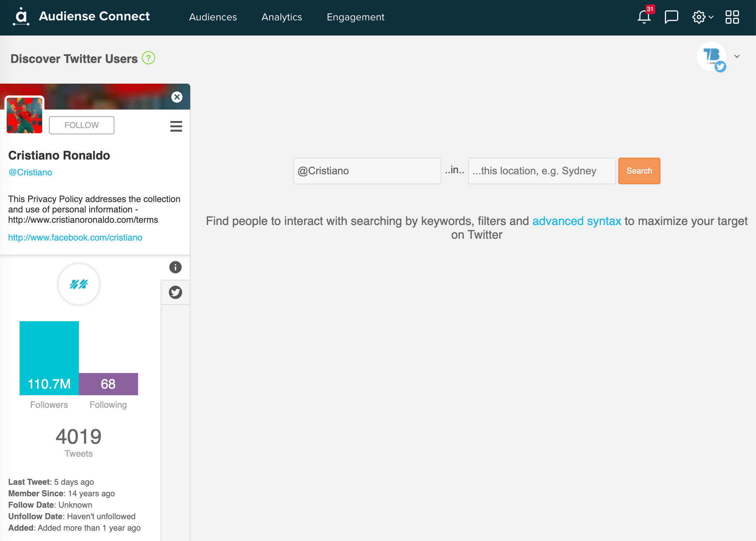
Task: Open the notifications panel
Action: click(x=644, y=17)
